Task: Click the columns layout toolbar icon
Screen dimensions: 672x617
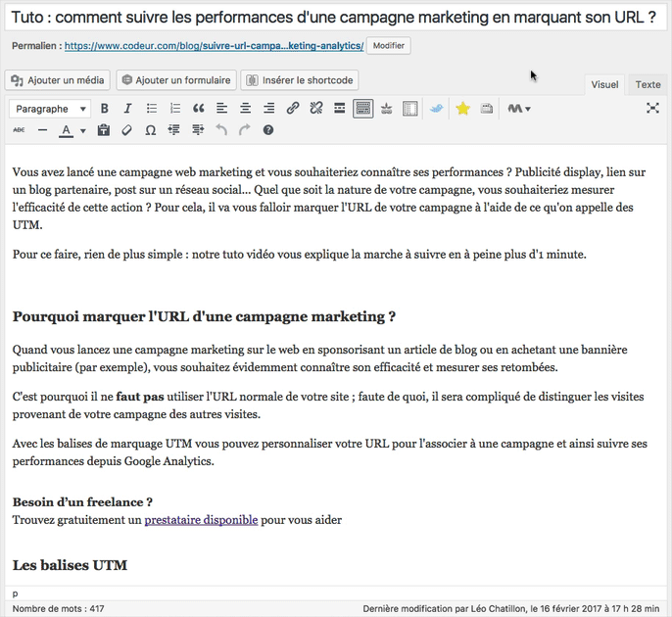Action: pos(410,109)
